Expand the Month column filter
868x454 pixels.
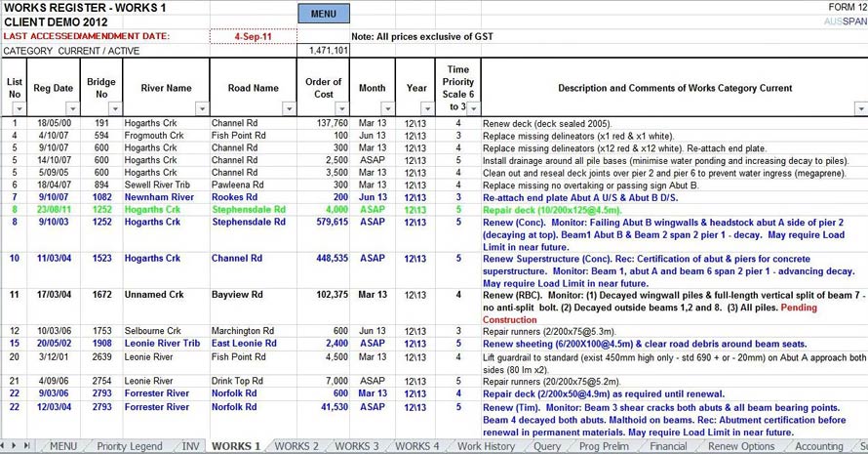(387, 108)
